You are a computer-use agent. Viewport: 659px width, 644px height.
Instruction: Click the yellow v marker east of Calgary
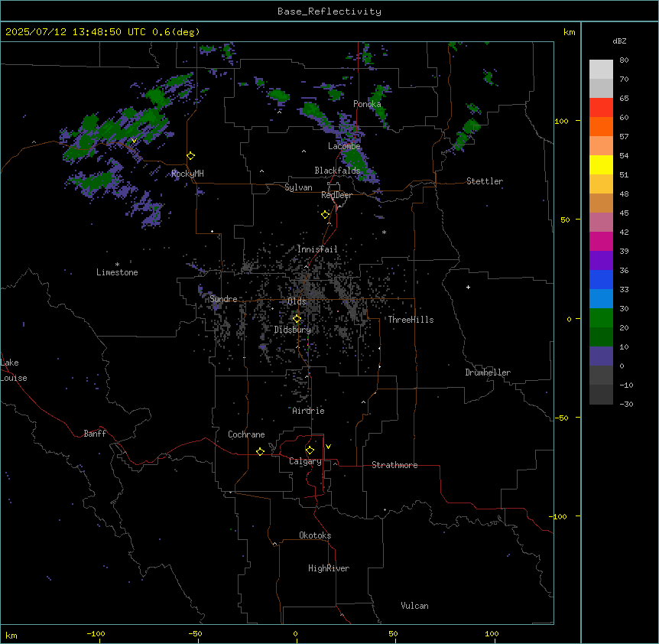coord(328,447)
